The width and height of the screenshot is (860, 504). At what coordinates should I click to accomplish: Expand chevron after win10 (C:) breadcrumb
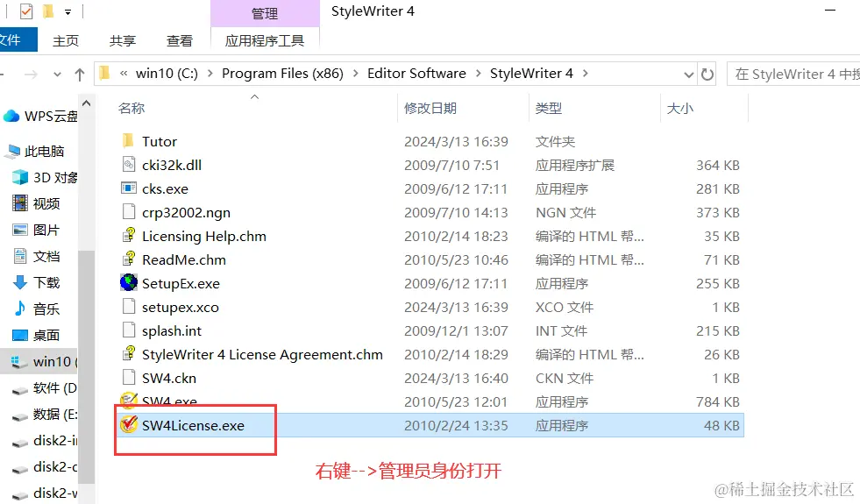pyautogui.click(x=210, y=74)
